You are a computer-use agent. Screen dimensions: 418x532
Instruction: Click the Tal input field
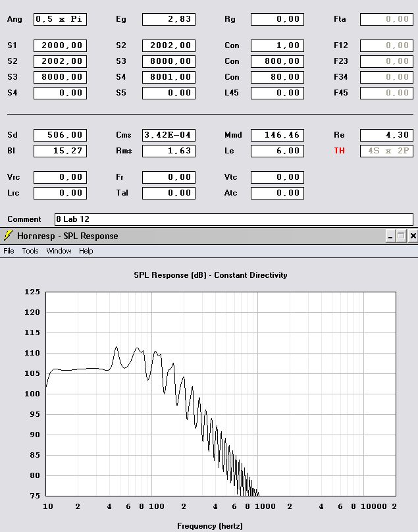pyautogui.click(x=169, y=193)
